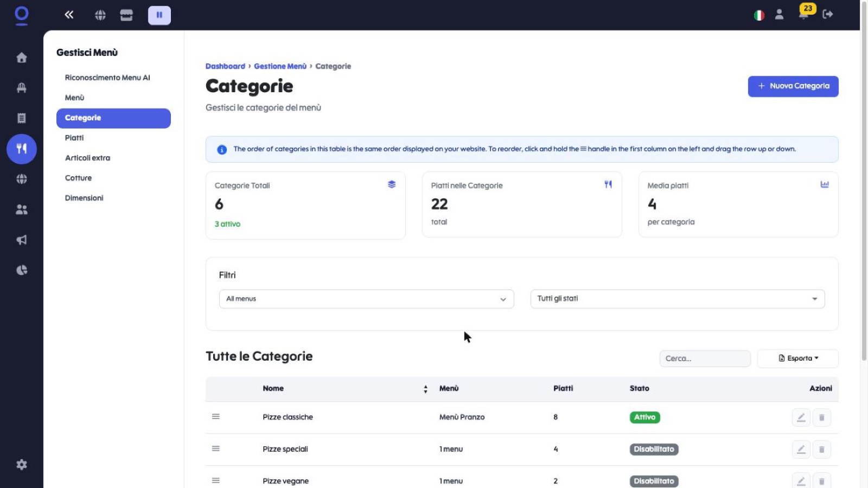
Task: Select the Categorie sidebar item
Action: click(x=113, y=118)
